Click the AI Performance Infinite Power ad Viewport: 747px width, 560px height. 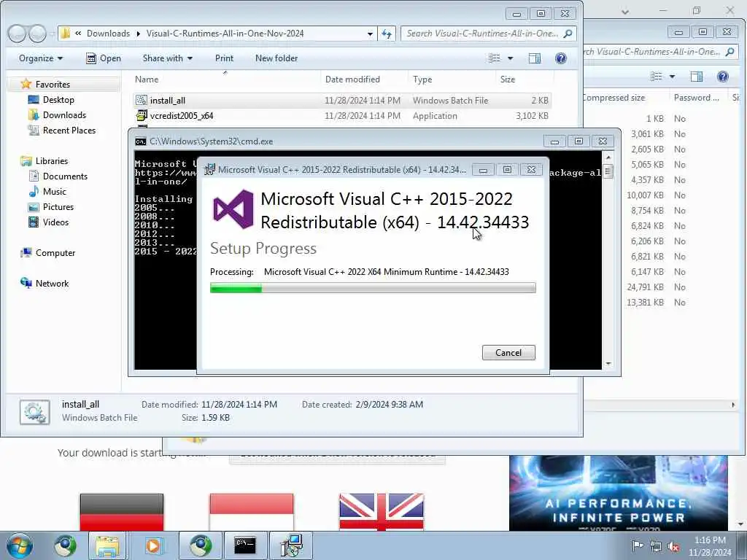pyautogui.click(x=619, y=494)
